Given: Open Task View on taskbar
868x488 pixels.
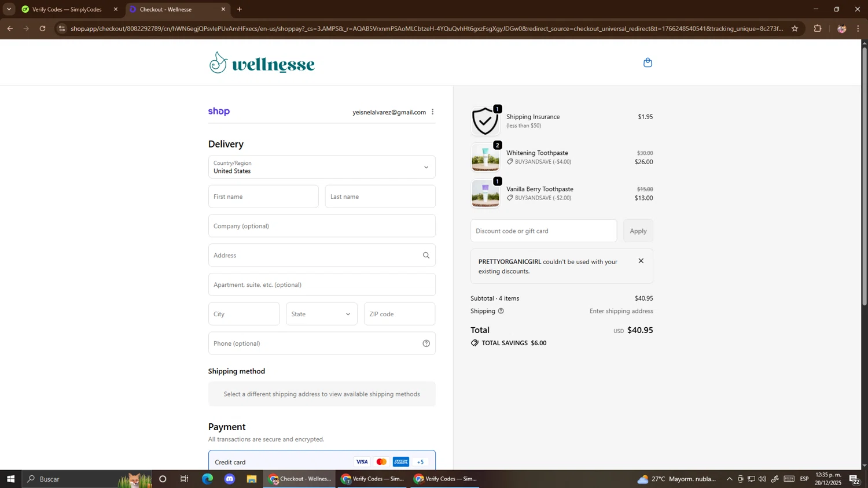Looking at the screenshot, I should pos(185,479).
